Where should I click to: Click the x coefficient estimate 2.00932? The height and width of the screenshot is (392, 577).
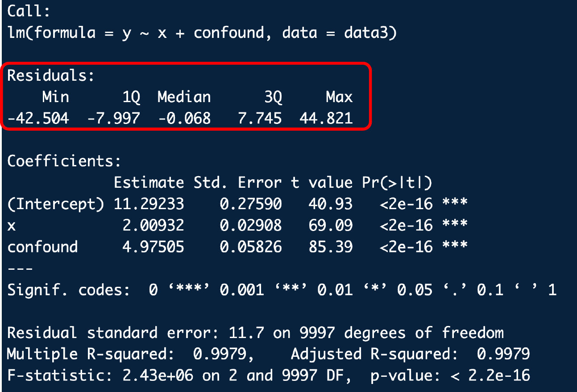tap(153, 225)
